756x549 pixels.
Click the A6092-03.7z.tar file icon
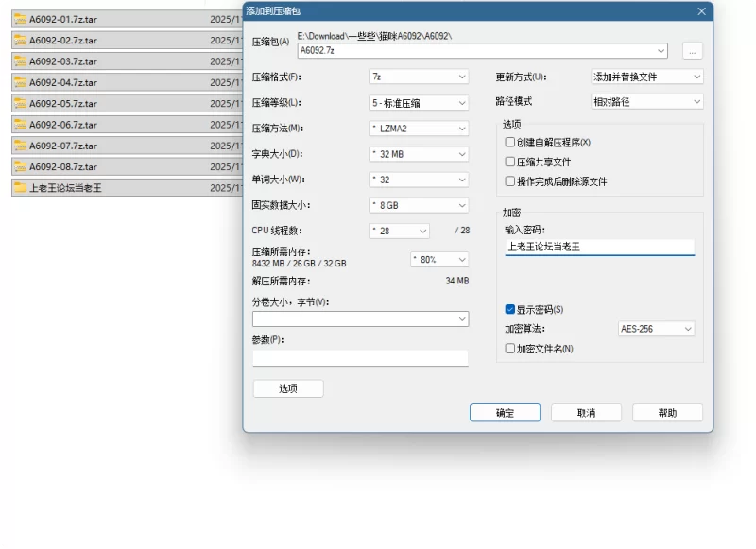point(20,61)
